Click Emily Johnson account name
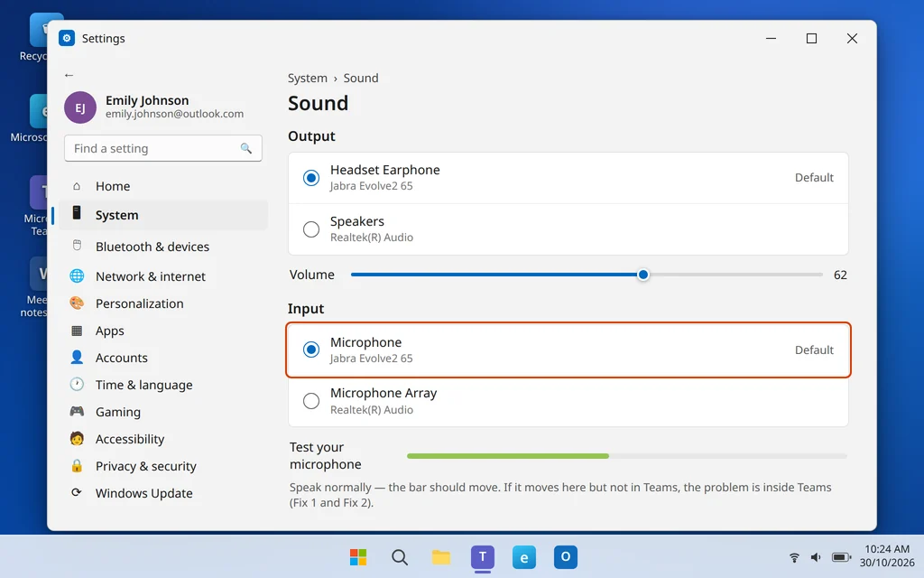 click(x=147, y=100)
